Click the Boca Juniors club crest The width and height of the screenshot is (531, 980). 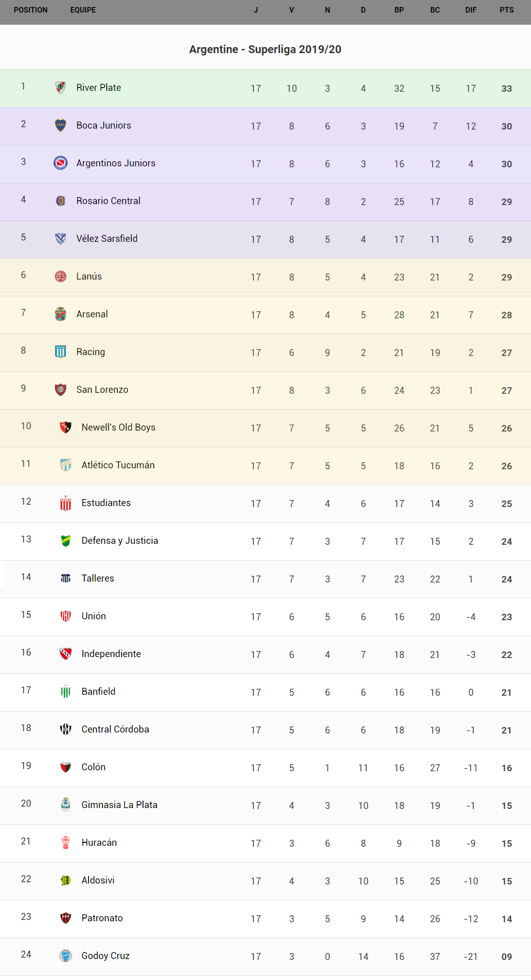(61, 125)
